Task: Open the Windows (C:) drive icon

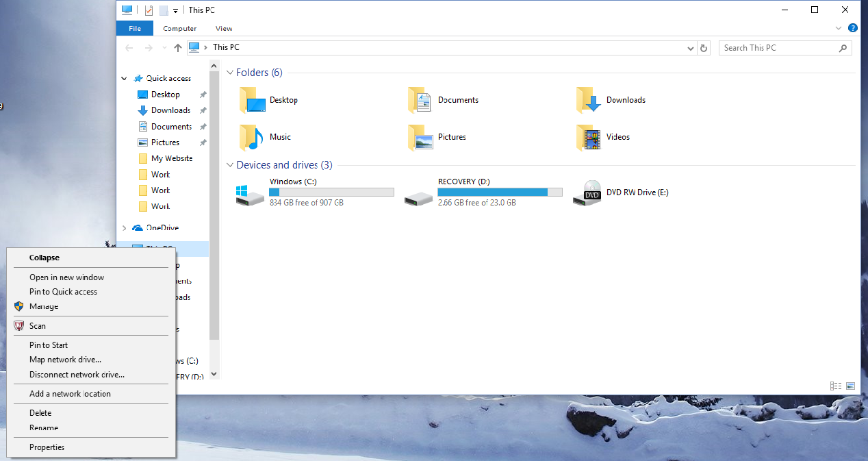Action: [250, 194]
